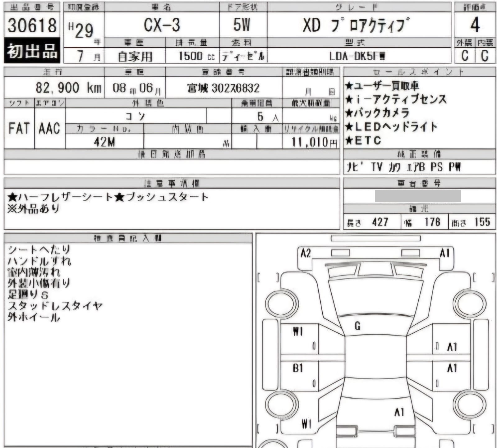Select the registration month 7月
The height and width of the screenshot is (448, 497).
[x=88, y=56]
